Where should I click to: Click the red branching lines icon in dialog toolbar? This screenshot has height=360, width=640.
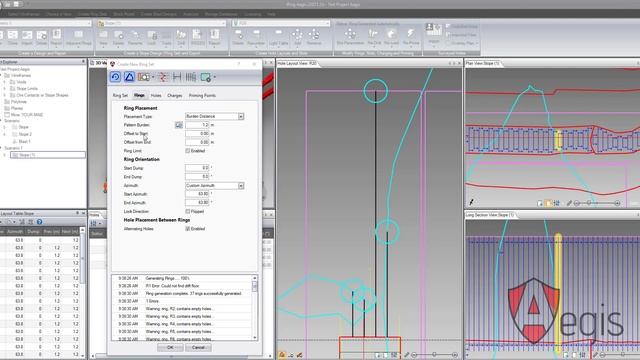point(163,77)
